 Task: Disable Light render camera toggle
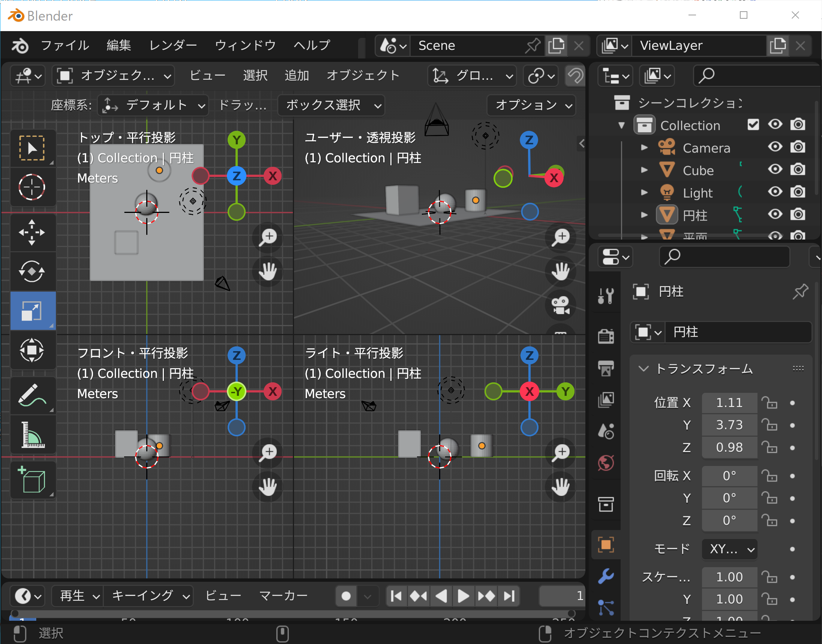coord(798,192)
